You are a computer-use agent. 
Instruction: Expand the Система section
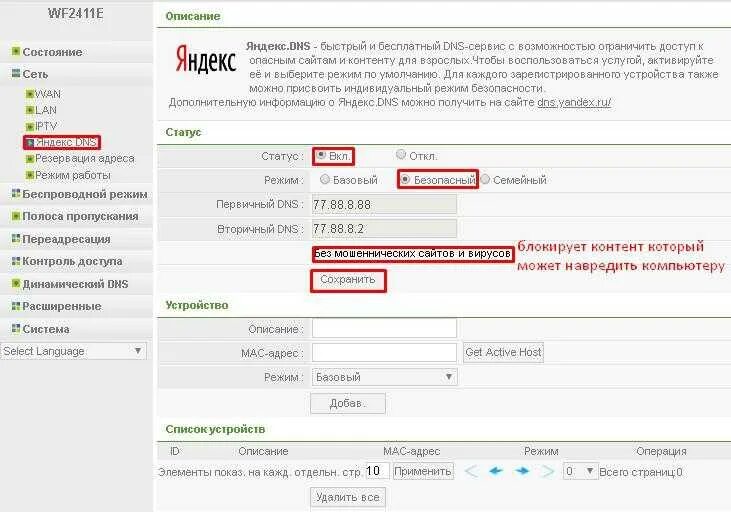[x=46, y=329]
